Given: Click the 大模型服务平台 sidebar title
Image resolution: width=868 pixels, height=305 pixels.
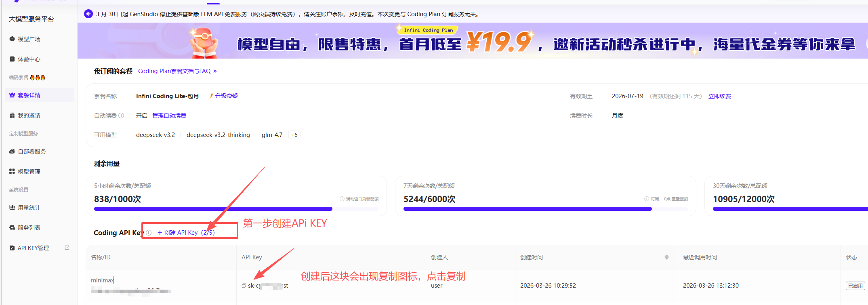Looking at the screenshot, I should [x=32, y=19].
